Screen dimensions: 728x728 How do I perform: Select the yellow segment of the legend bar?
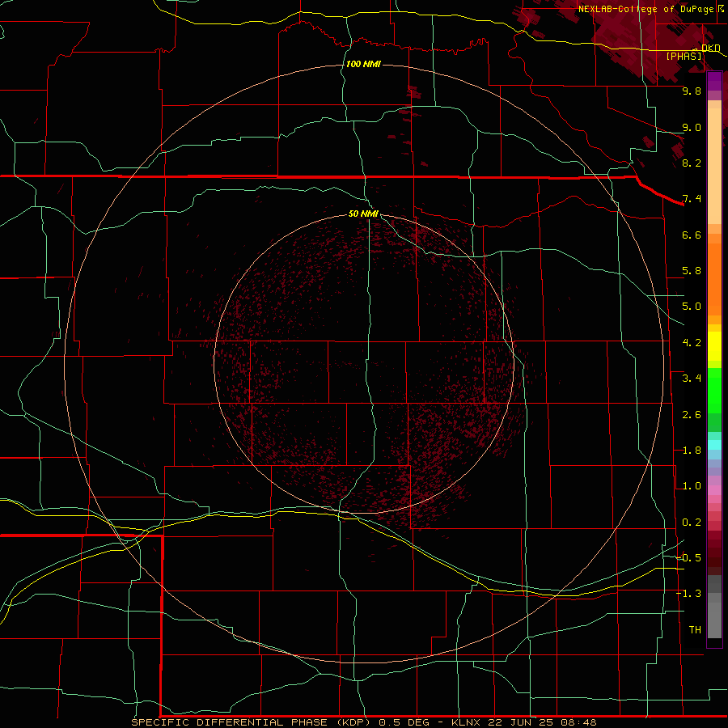click(714, 346)
